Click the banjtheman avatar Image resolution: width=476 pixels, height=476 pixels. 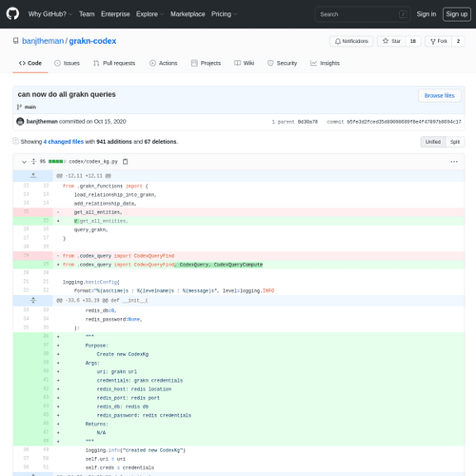(x=20, y=121)
